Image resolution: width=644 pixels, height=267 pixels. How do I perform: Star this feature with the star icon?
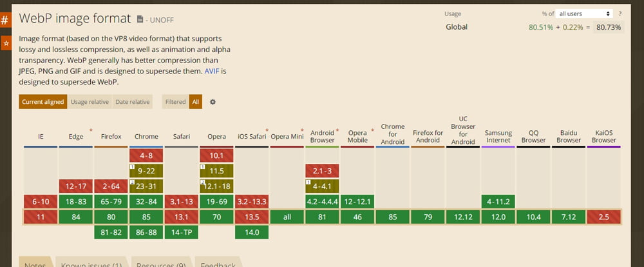(x=6, y=43)
